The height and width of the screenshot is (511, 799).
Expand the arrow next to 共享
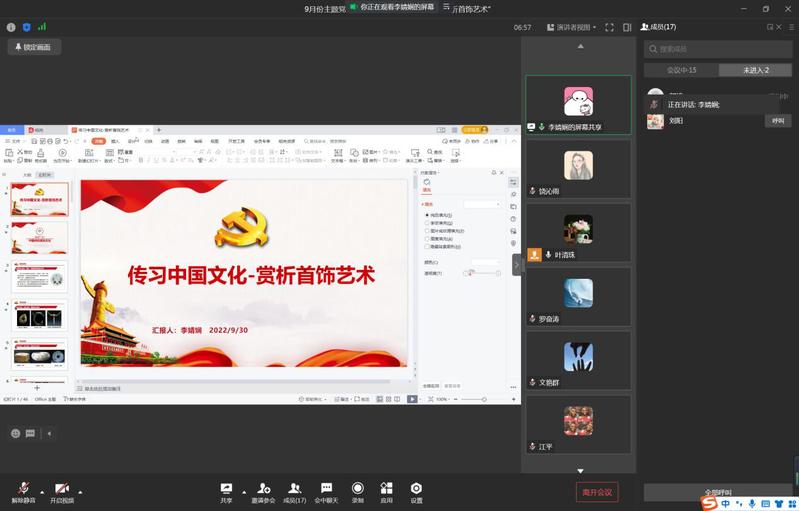(244, 492)
